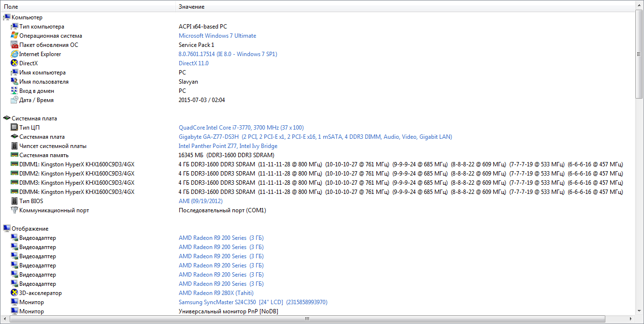The width and height of the screenshot is (644, 324).
Task: Click the Значение column header
Action: coord(406,7)
